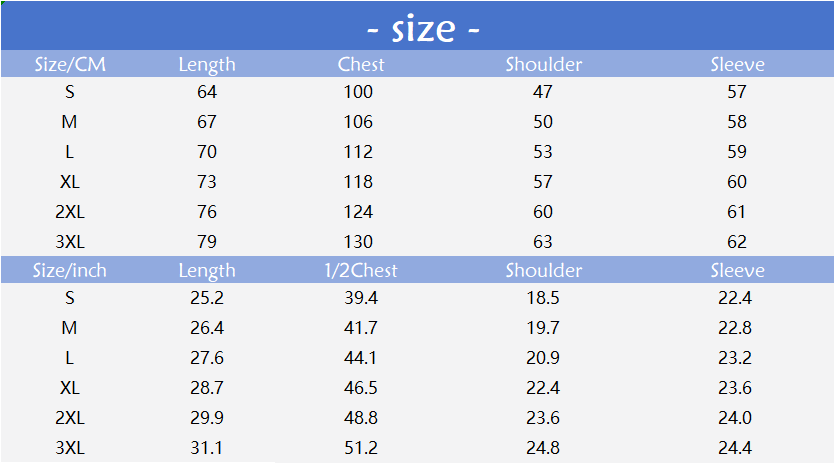Select the length value 25.2 inches
Screen dimensions: 834x463
coord(207,298)
